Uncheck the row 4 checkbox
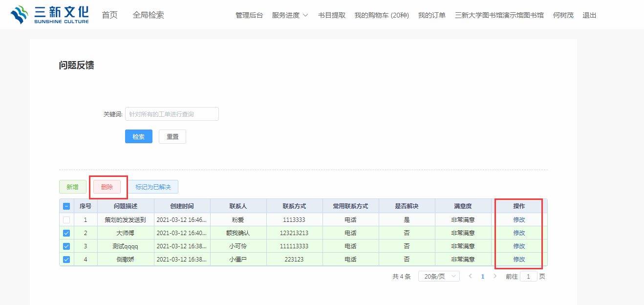Viewport: 644px width, 305px height. coord(66,260)
